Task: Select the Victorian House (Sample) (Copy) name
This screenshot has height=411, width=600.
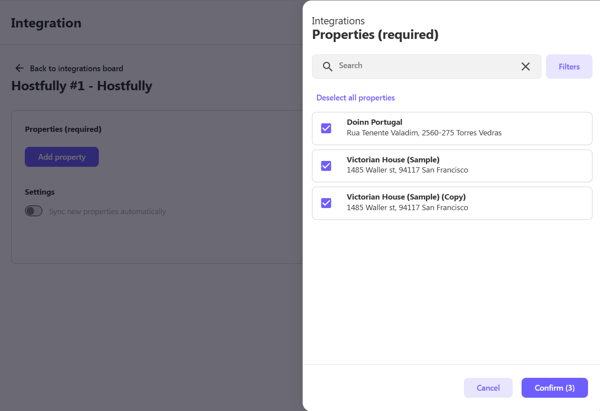Action: tap(406, 197)
